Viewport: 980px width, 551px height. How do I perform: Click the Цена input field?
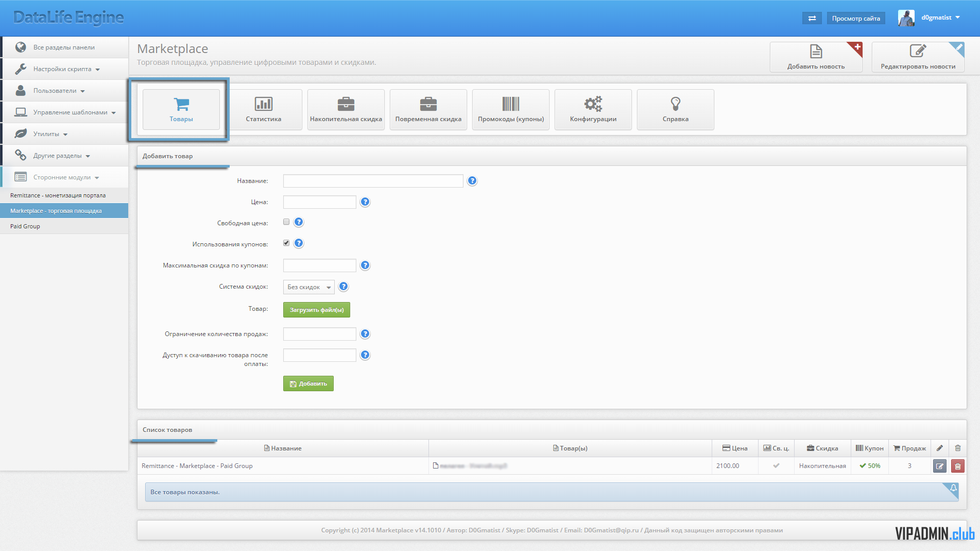[320, 202]
